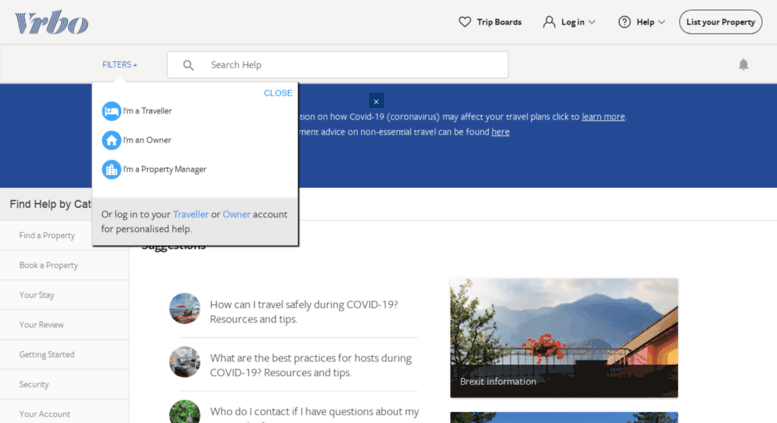The image size is (777, 423).
Task: Focus the Search Help field
Action: [x=337, y=65]
